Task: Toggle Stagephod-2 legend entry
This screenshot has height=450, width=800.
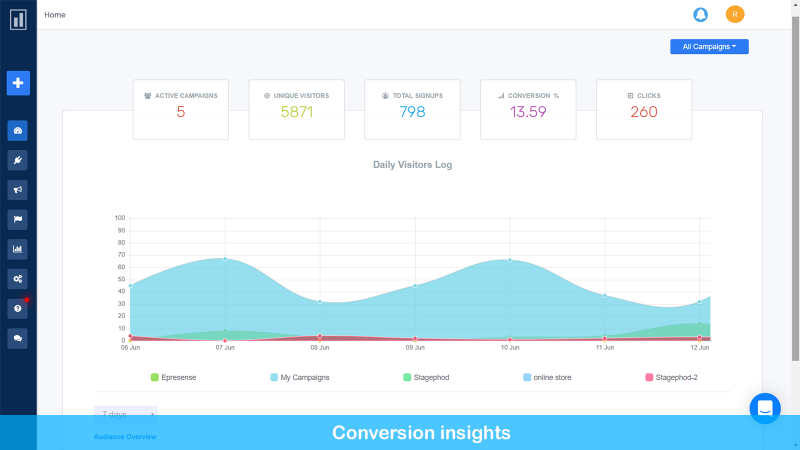Action: pos(671,378)
